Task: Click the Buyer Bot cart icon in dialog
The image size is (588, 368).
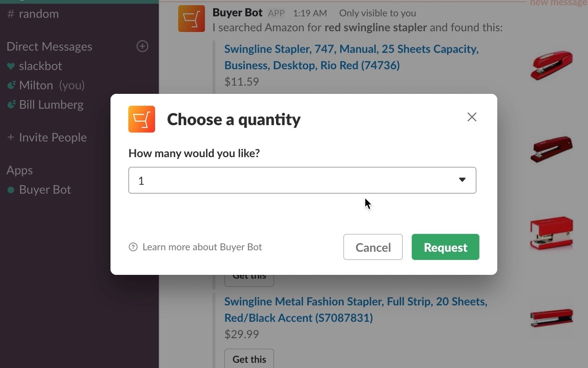Action: [141, 119]
